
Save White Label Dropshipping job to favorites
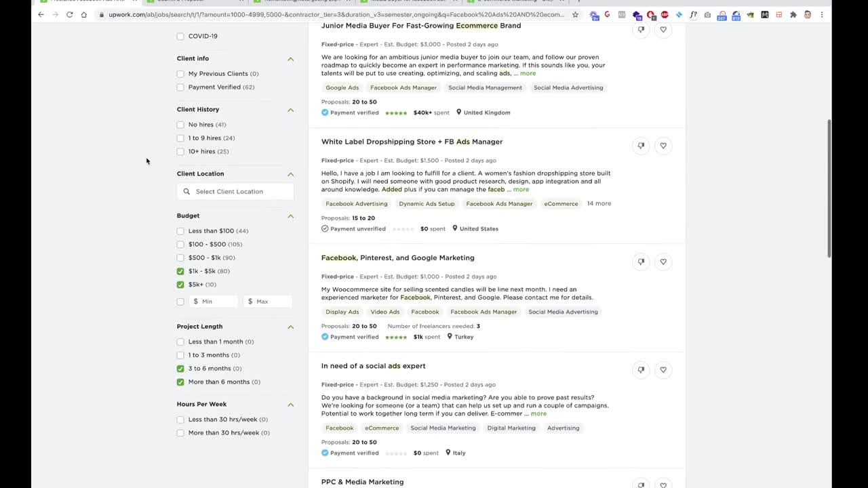(x=663, y=145)
